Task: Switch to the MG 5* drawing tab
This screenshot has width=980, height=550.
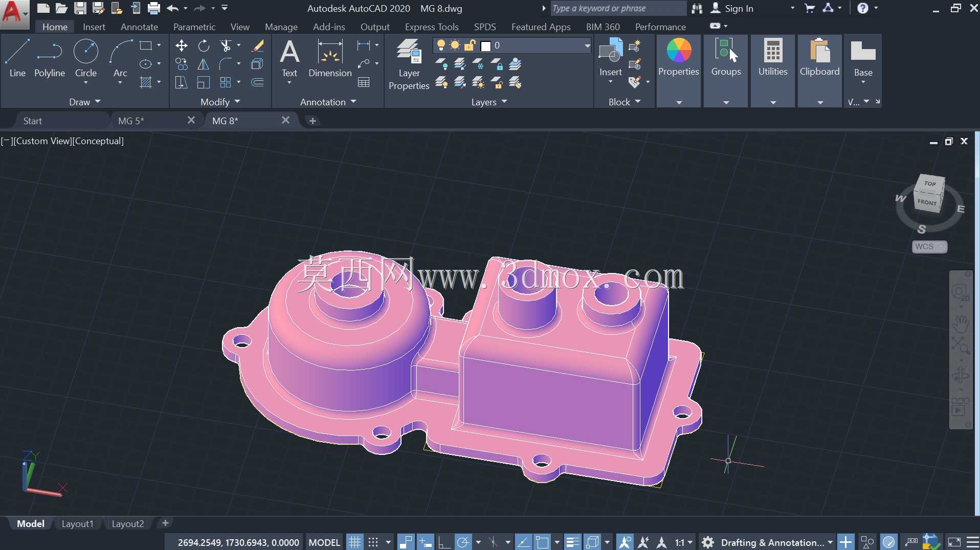Action: click(x=131, y=121)
